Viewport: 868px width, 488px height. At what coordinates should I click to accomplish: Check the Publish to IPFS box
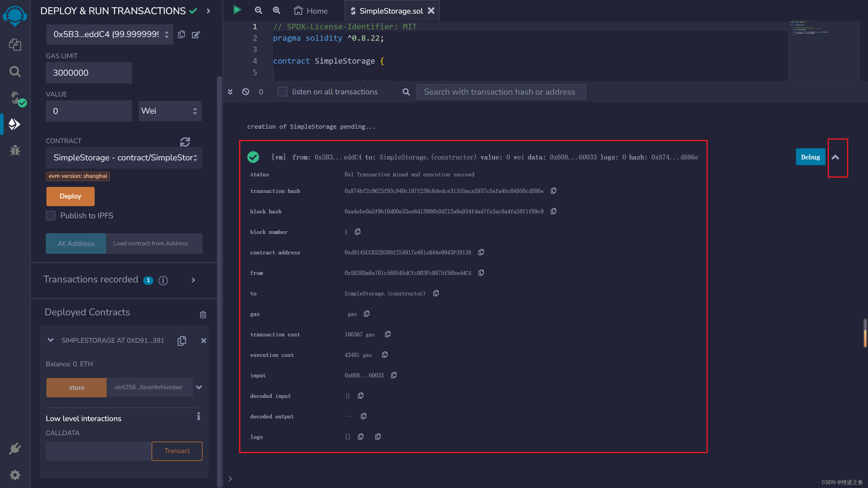[51, 215]
